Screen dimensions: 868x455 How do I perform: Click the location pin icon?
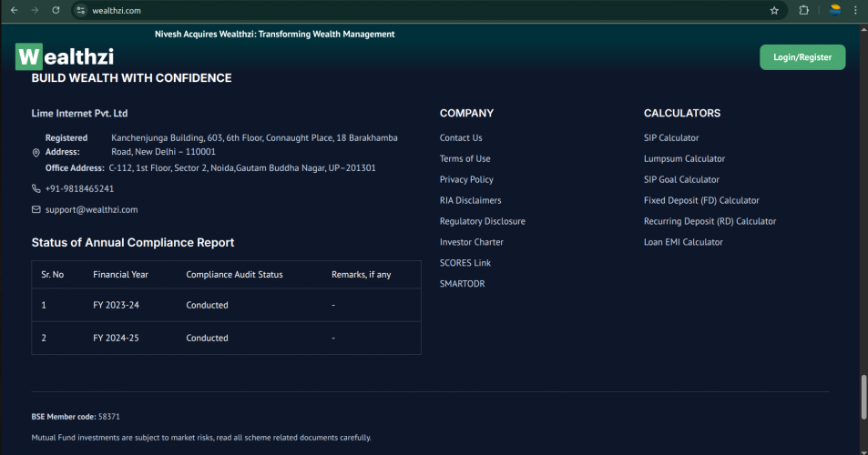(x=36, y=153)
